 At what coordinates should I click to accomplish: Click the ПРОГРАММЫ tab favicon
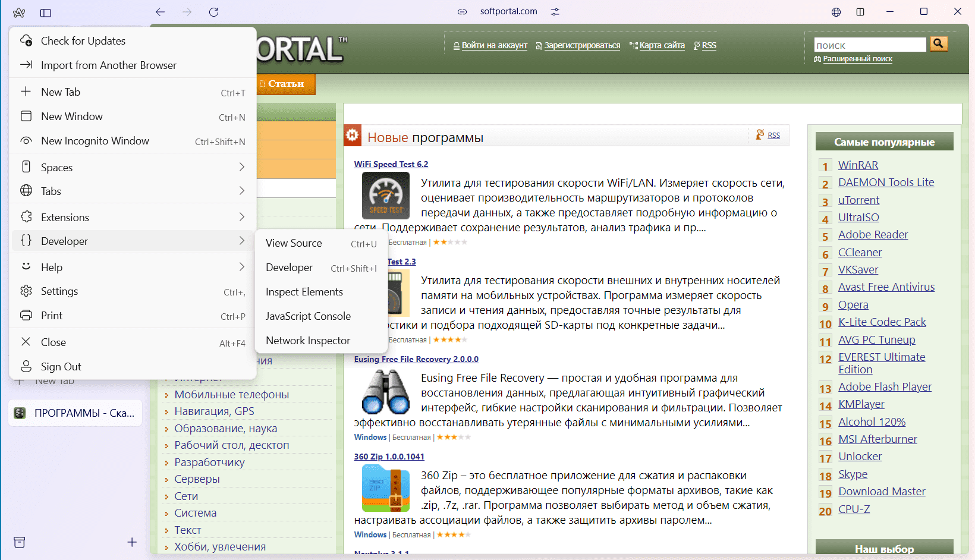20,413
